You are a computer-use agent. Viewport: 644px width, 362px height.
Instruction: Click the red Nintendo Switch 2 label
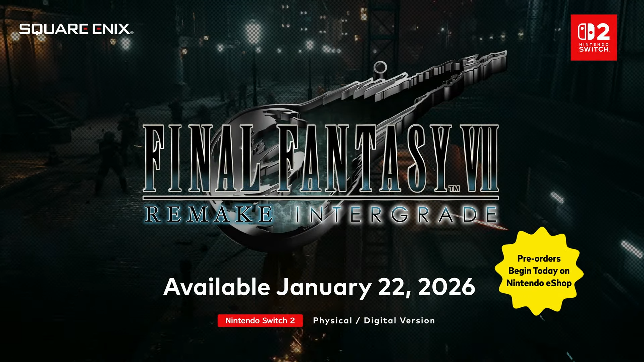tap(260, 320)
